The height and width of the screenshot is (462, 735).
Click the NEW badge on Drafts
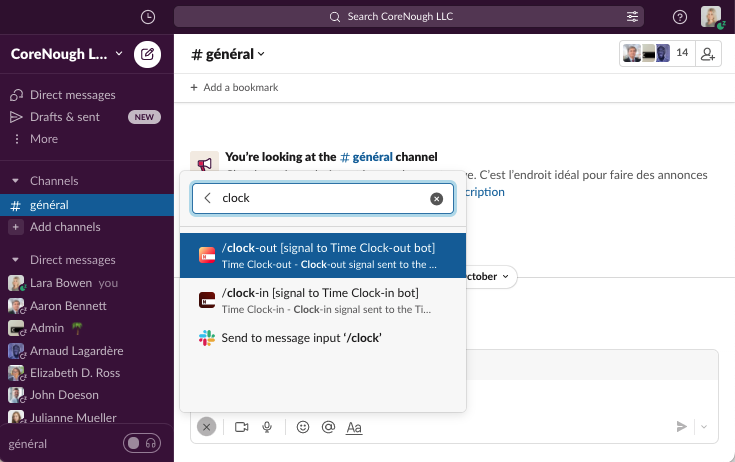click(144, 117)
